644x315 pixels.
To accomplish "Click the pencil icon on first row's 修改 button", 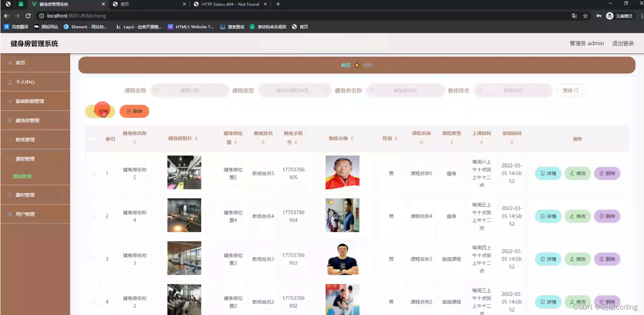I will click(573, 173).
